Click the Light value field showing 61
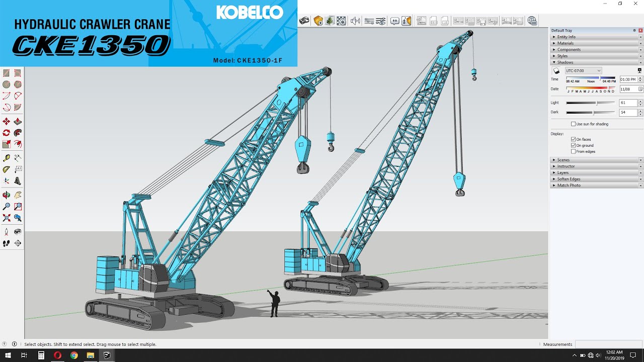The width and height of the screenshot is (644, 362). point(628,103)
